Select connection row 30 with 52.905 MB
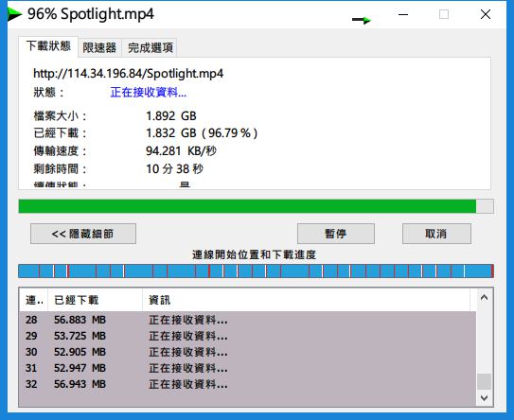Screen dimensions: 514x420 [247, 352]
